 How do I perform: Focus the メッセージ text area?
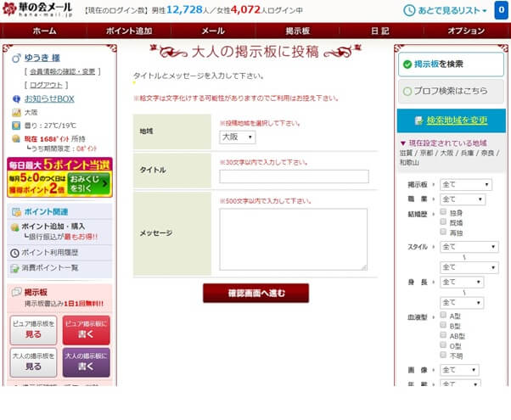click(x=294, y=239)
